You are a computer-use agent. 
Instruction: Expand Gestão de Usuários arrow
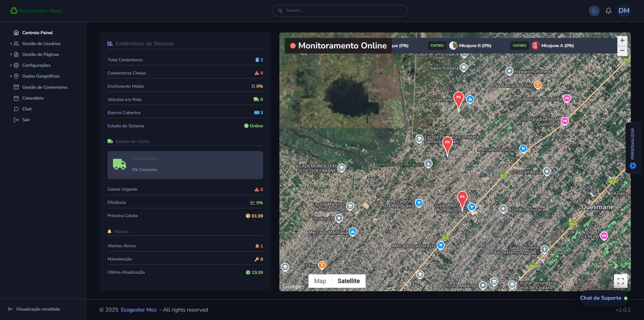(11, 44)
